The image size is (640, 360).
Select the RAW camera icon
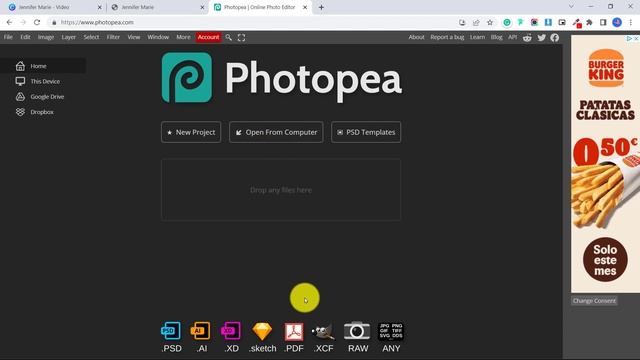point(357,331)
